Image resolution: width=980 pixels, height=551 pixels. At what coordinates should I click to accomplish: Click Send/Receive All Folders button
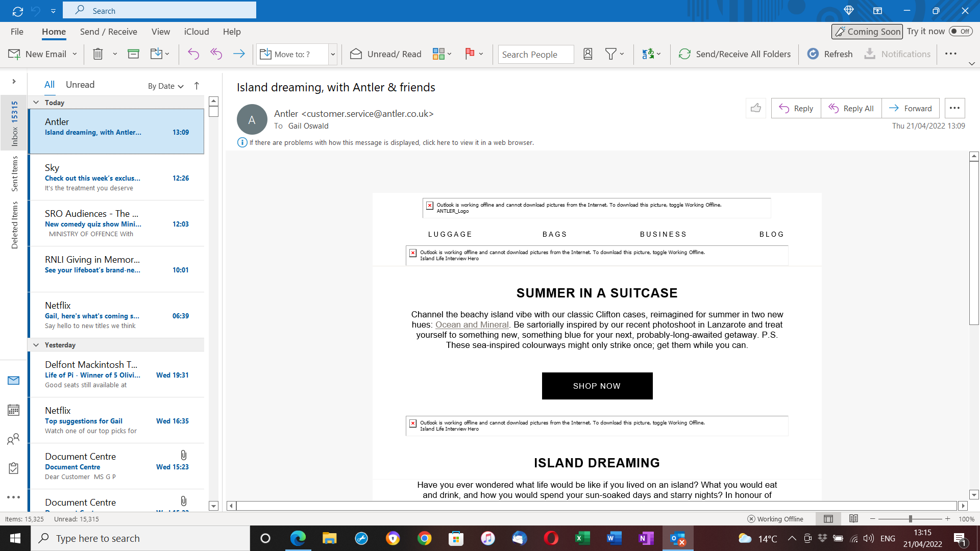click(734, 54)
